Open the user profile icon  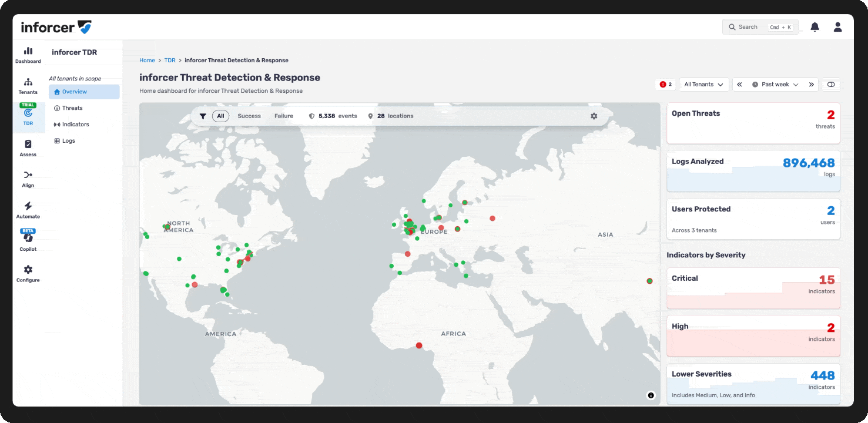pos(838,27)
